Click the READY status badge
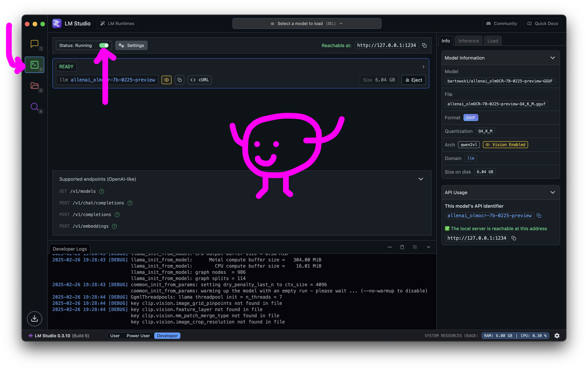The image size is (588, 370). click(66, 67)
